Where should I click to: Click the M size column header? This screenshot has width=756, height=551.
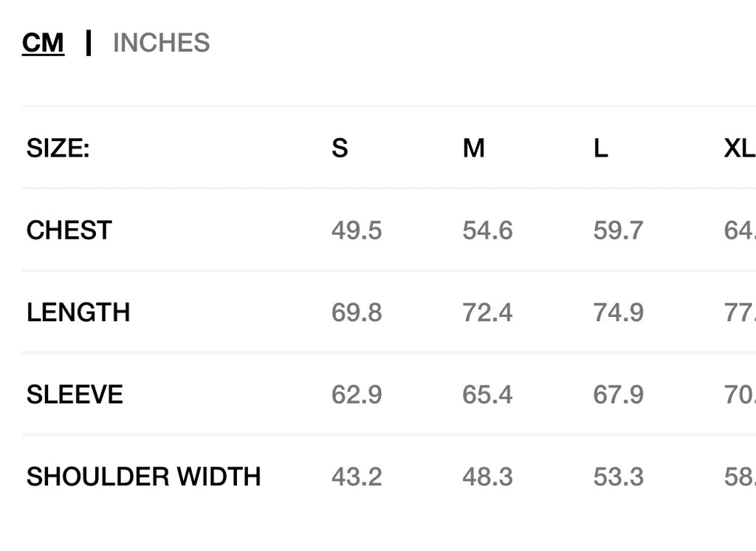473,148
